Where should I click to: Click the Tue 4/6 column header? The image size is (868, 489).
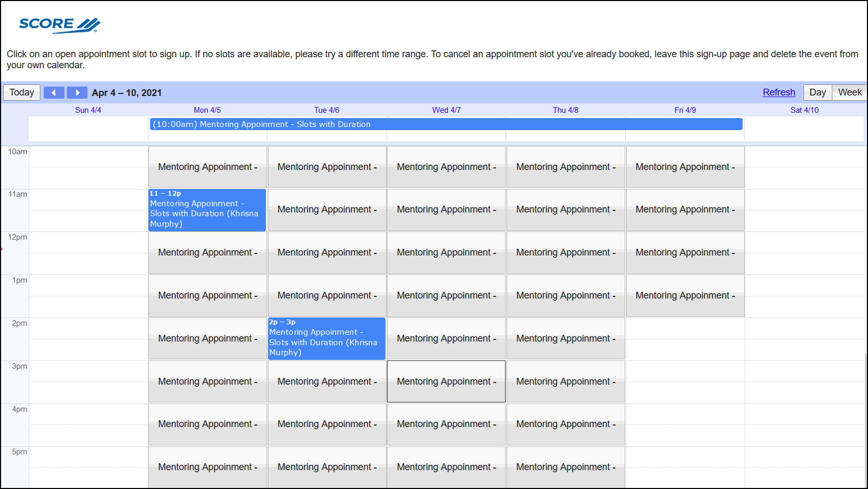pyautogui.click(x=327, y=110)
